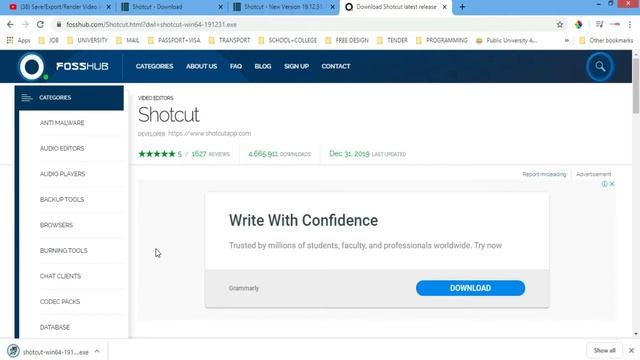Click the hamburger icon beside Categories
640x360 pixels.
tap(27, 98)
